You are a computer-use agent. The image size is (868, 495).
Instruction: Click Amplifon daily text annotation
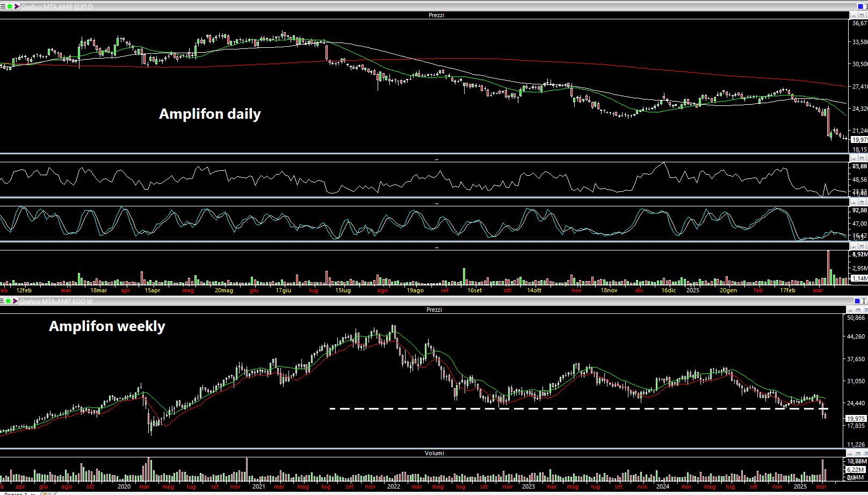click(210, 114)
